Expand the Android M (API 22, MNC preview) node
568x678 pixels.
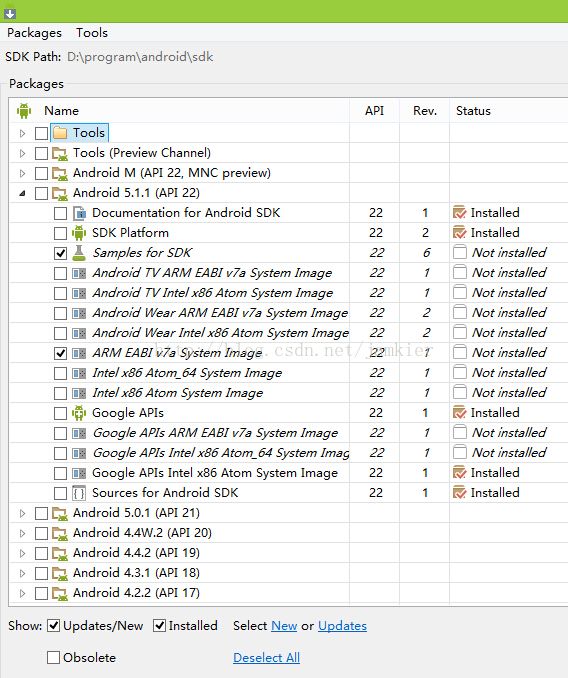click(22, 173)
